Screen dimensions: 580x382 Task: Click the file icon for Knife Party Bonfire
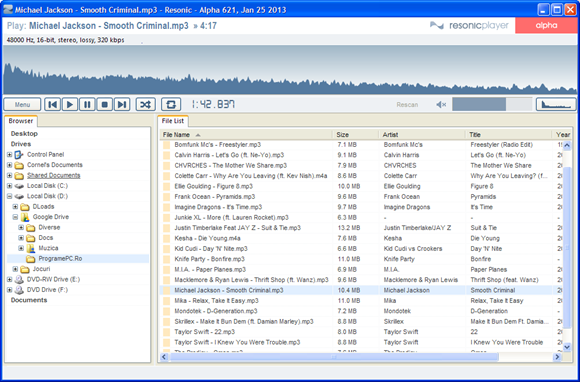click(x=167, y=259)
